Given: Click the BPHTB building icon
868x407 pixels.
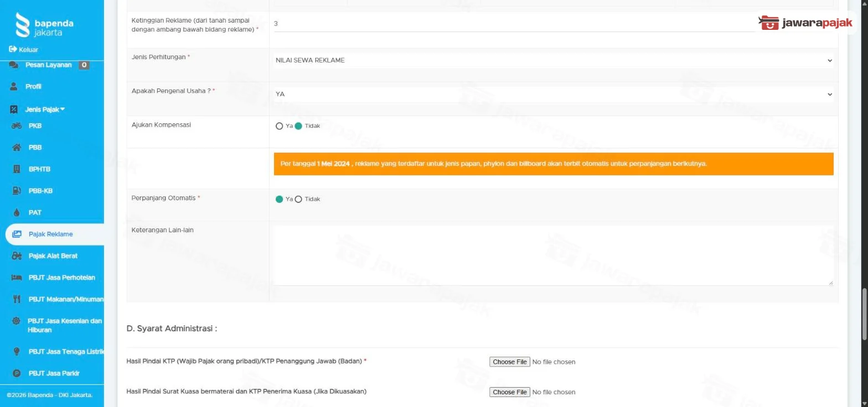Looking at the screenshot, I should tap(17, 169).
